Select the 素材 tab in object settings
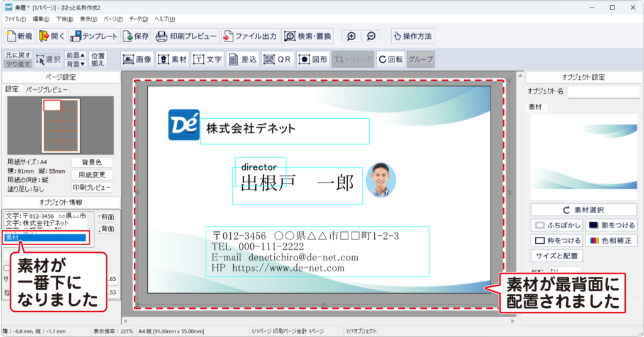 535,107
